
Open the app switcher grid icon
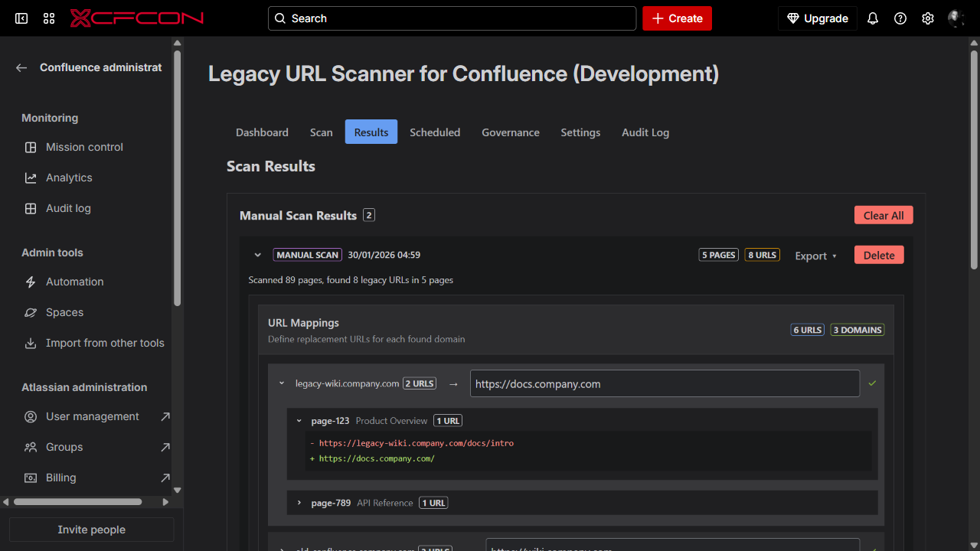click(x=49, y=18)
